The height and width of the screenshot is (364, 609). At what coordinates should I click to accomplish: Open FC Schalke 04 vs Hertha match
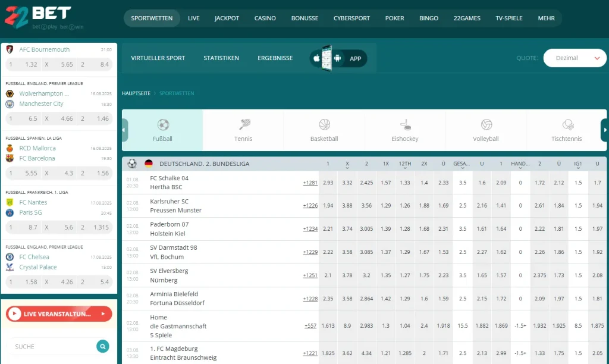(x=169, y=183)
